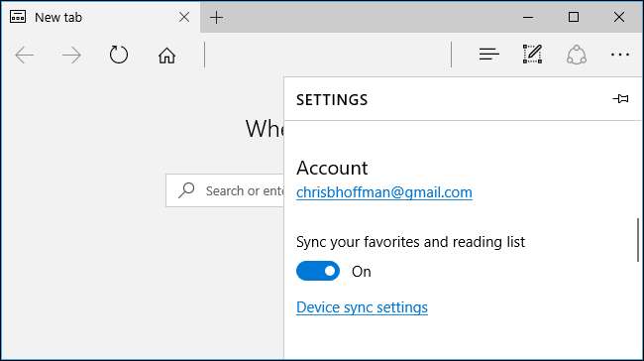Click the address bar area in toolbar
644x361 pixels.
328,55
